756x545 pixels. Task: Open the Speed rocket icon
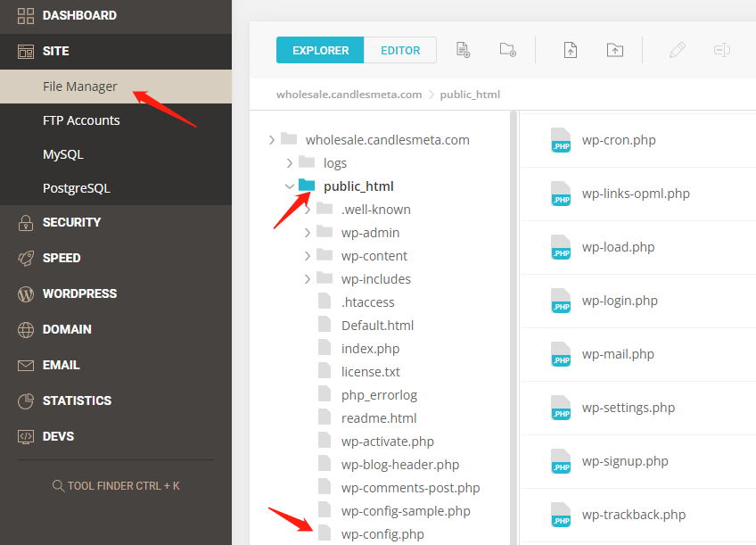[x=26, y=258]
